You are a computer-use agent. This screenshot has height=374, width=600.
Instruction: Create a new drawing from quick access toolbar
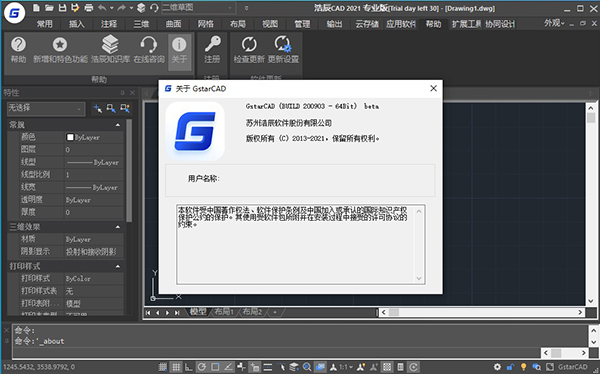click(x=36, y=8)
